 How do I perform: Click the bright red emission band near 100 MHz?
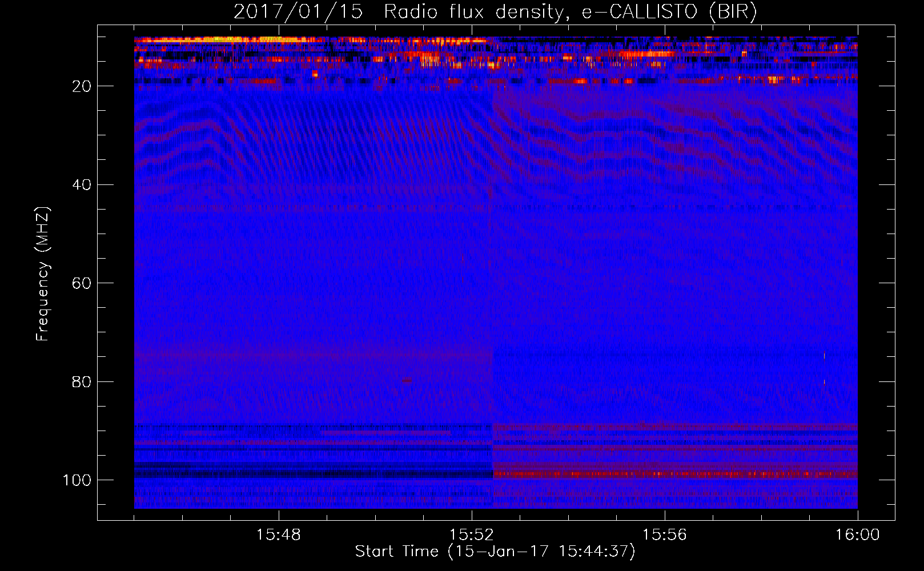point(675,475)
